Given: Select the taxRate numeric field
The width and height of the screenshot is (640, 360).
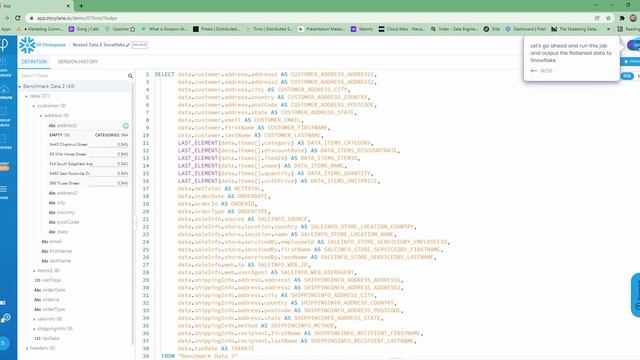Looking at the screenshot, I should point(47,338).
